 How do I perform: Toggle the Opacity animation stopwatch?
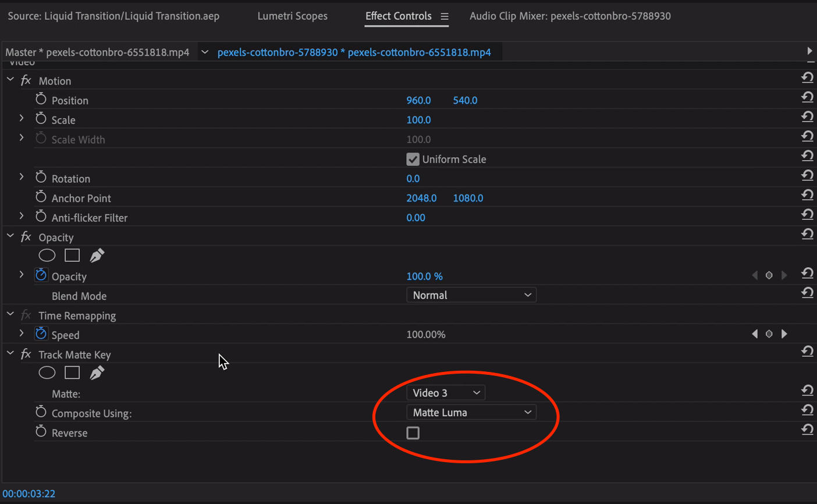pyautogui.click(x=41, y=275)
